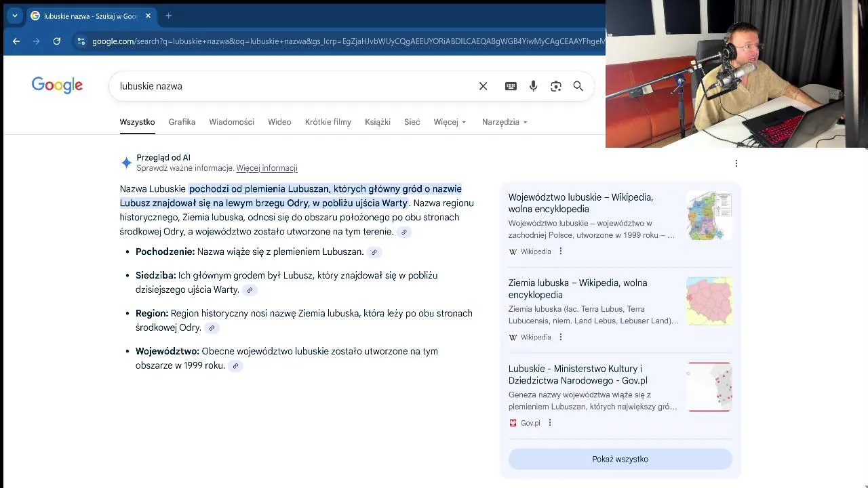Switch to Wideo tab
The height and width of the screenshot is (488, 868).
pyautogui.click(x=279, y=122)
